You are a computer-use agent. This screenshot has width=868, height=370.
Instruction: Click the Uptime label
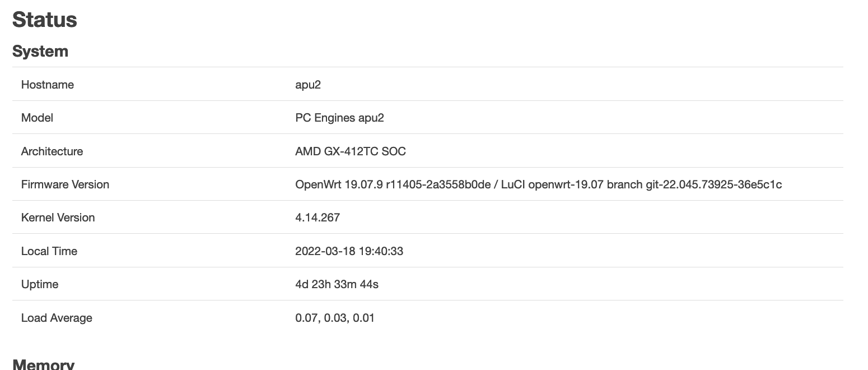pyautogui.click(x=40, y=284)
